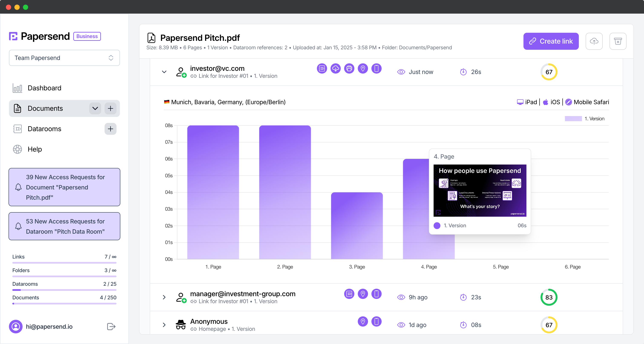Open the Dashboard section
This screenshot has height=344, width=644.
pos(44,88)
